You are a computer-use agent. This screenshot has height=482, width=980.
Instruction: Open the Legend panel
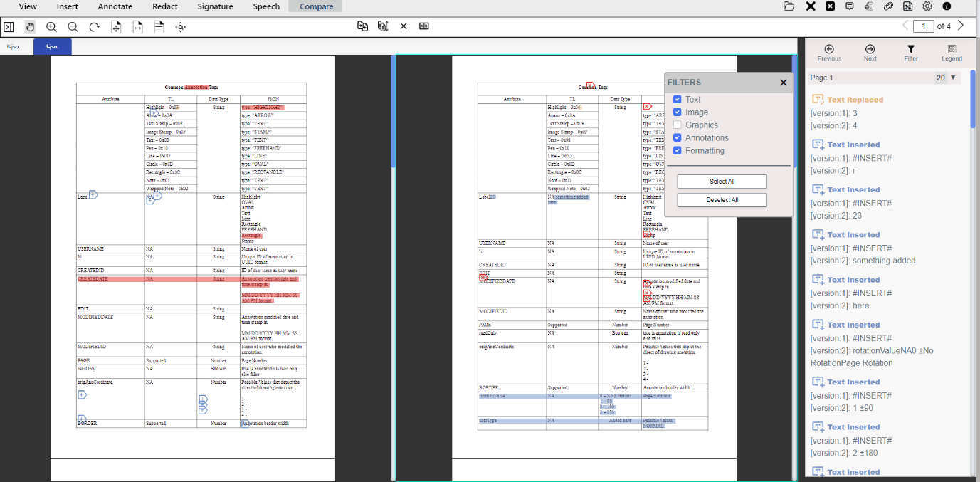pos(952,53)
